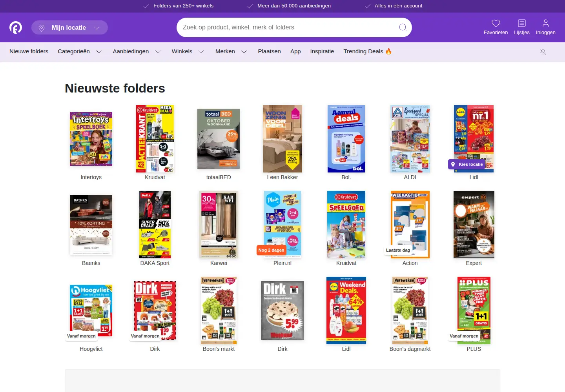Open the red Dirk folder with Vanaf morgen badge
565x392 pixels.
click(155, 310)
